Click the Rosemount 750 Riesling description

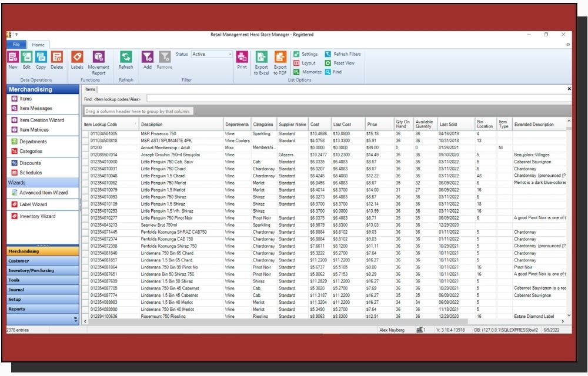pos(163,317)
